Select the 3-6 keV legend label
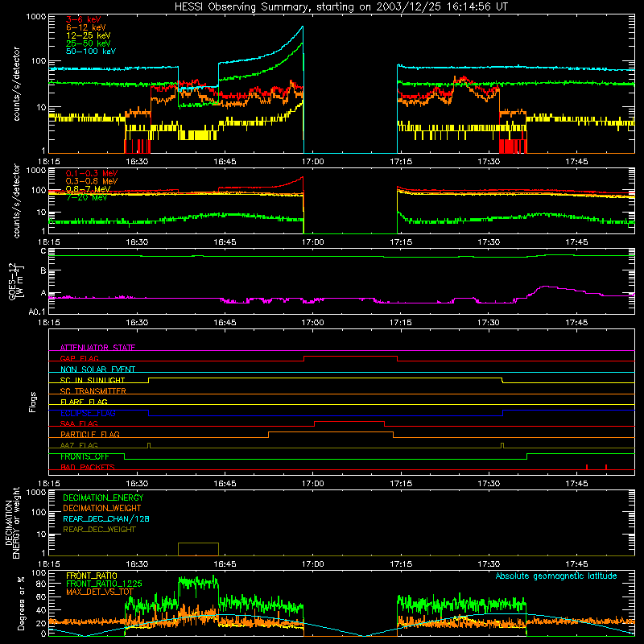The image size is (644, 644). click(x=84, y=19)
